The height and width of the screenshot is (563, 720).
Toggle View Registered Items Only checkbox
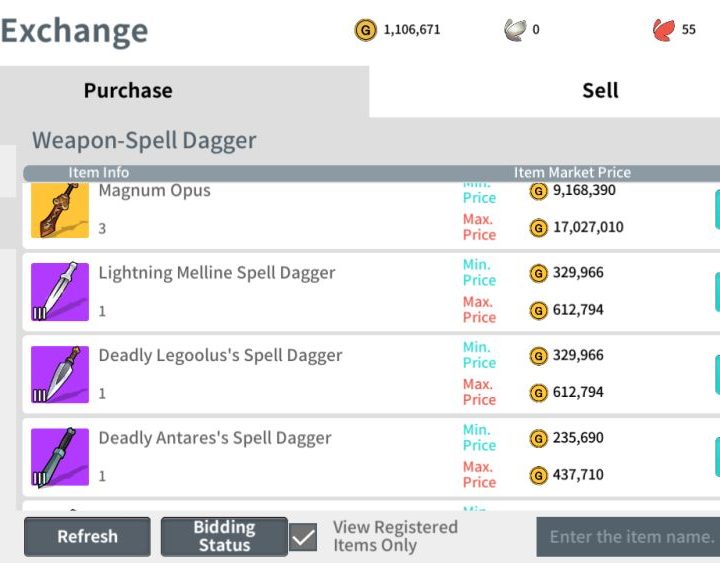click(x=303, y=538)
